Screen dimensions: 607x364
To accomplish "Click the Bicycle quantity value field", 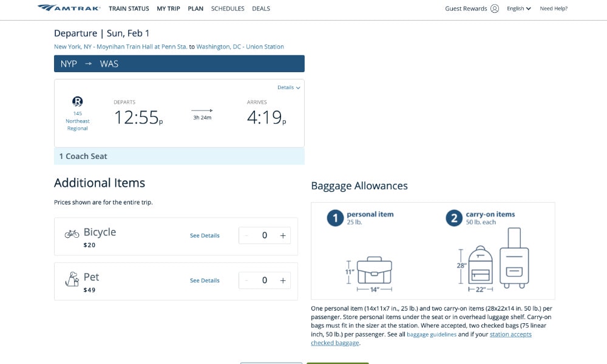I will [x=265, y=235].
